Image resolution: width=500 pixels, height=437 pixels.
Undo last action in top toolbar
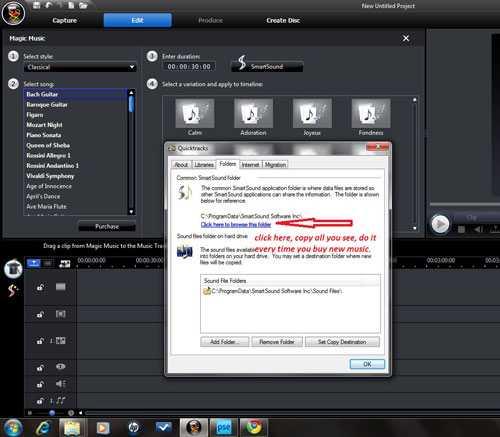click(49, 5)
